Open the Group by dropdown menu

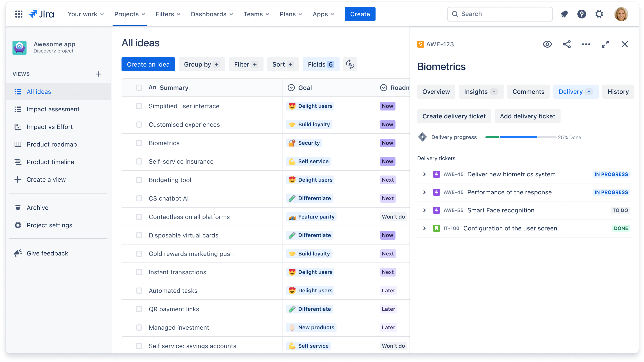tap(202, 64)
